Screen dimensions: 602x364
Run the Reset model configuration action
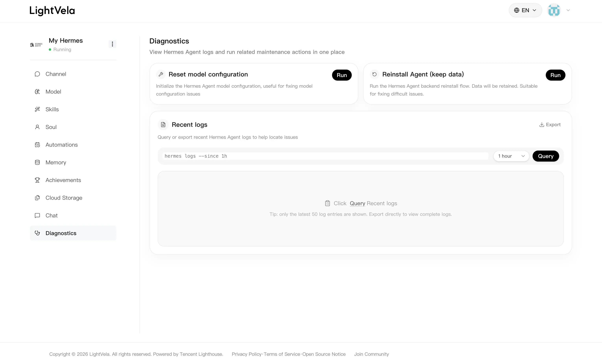(342, 75)
